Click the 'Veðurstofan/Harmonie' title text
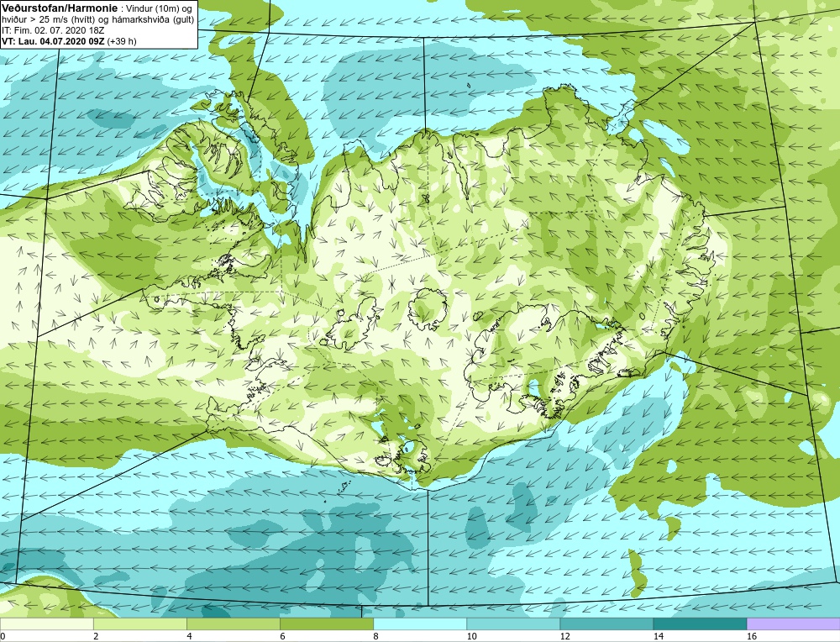This screenshot has width=840, height=642. click(58, 8)
